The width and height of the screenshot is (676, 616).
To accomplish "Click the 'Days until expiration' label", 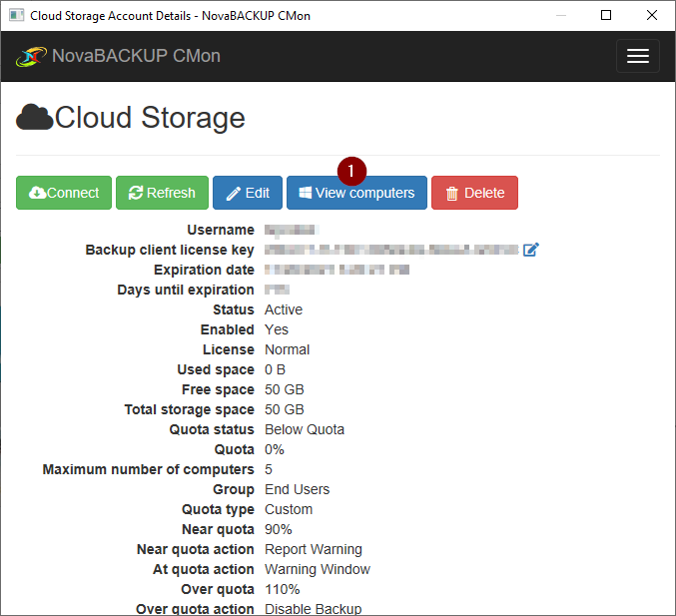I will point(186,290).
